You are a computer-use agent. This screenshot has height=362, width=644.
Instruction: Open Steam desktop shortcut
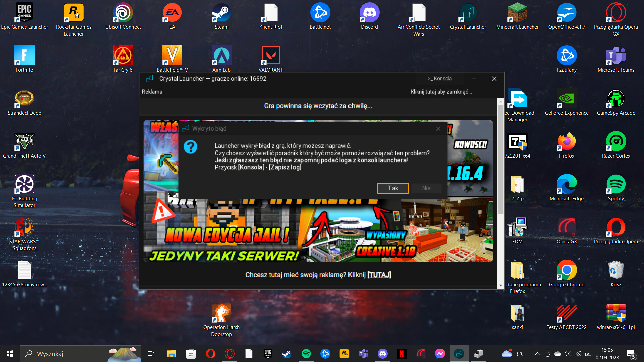coord(221,17)
